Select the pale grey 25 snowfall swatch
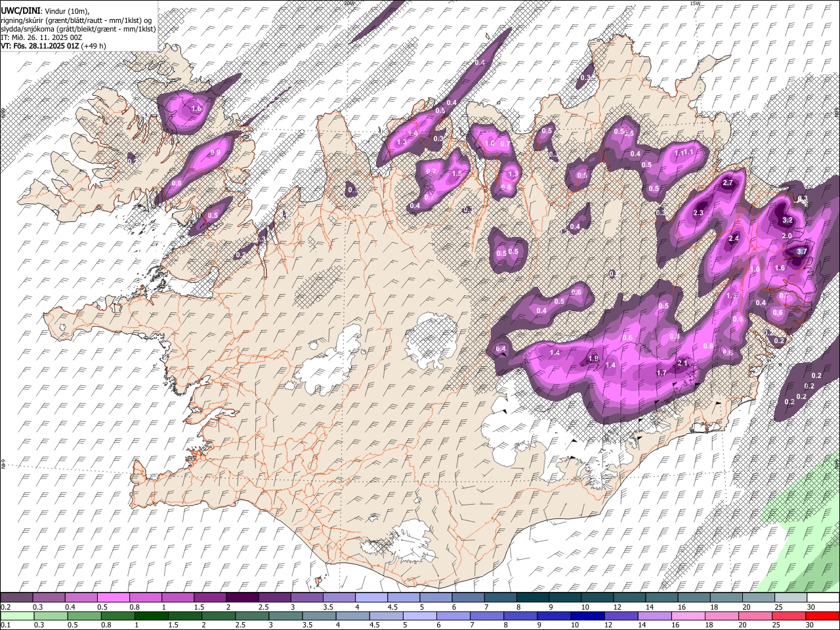Viewport: 840px width, 630px height. click(x=791, y=598)
